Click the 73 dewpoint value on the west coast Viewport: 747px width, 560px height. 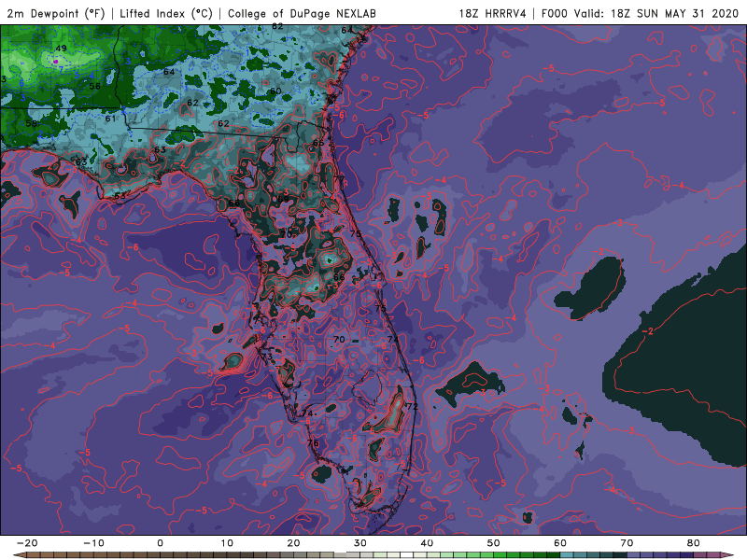click(x=267, y=357)
